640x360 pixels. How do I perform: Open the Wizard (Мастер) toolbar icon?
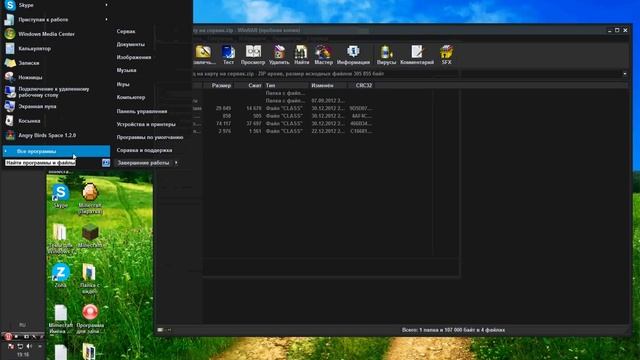click(323, 55)
